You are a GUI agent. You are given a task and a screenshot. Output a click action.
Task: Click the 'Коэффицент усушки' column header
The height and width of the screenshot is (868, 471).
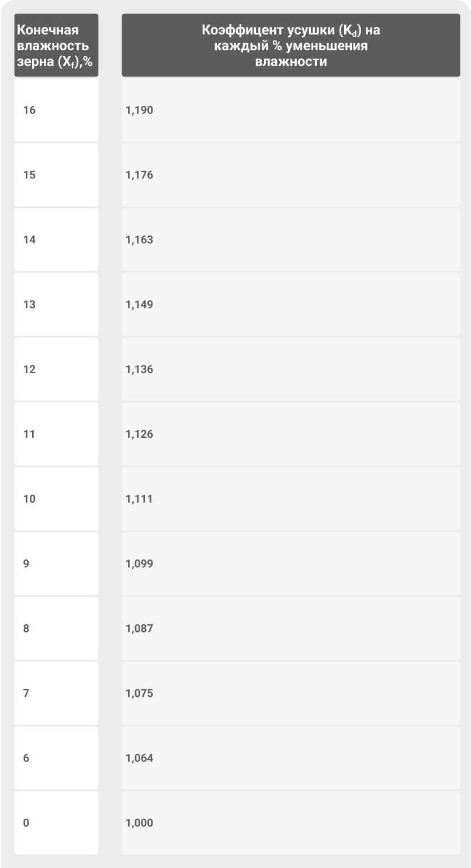coord(290,46)
